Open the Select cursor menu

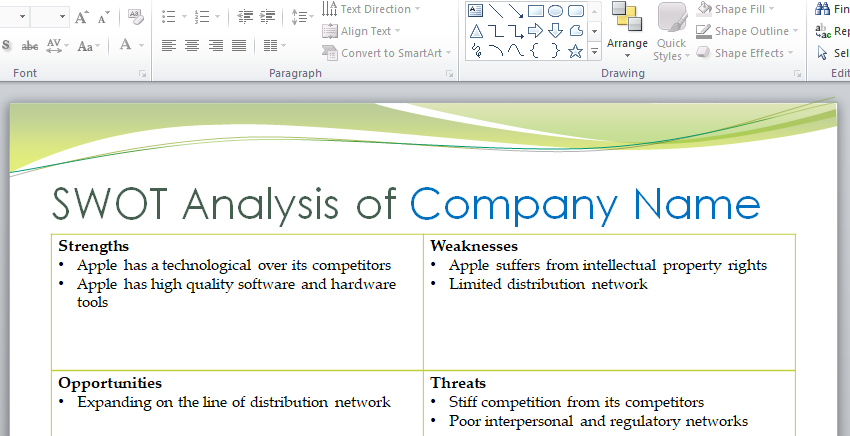[832, 53]
